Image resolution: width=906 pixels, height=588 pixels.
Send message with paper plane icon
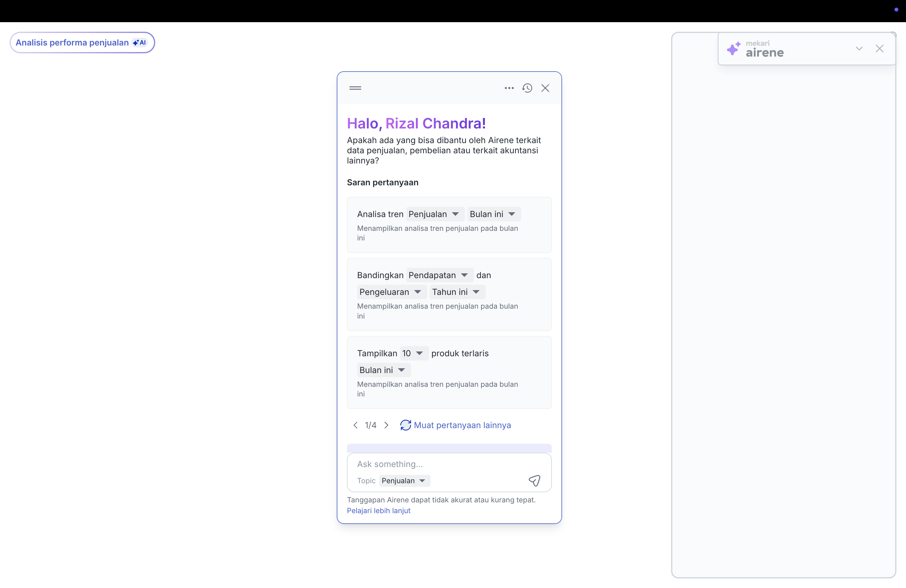[534, 481]
